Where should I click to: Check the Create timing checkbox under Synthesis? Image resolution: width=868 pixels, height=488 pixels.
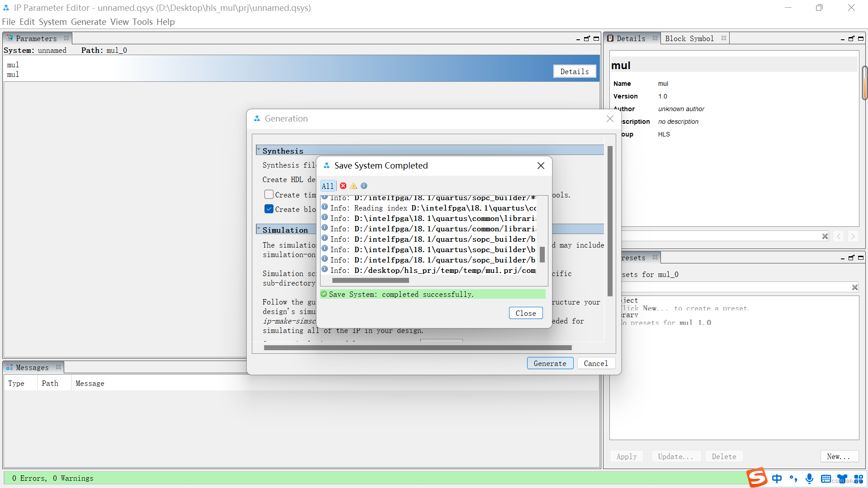(x=269, y=195)
